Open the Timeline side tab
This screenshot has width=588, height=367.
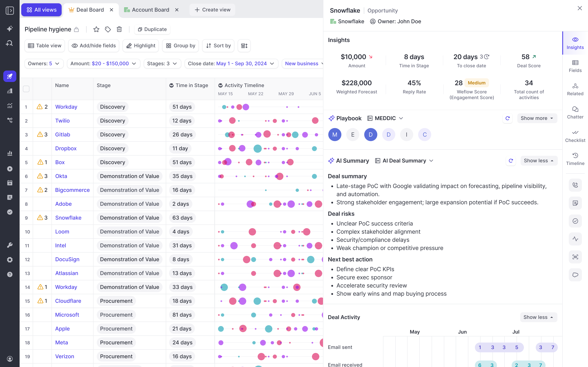point(575,159)
